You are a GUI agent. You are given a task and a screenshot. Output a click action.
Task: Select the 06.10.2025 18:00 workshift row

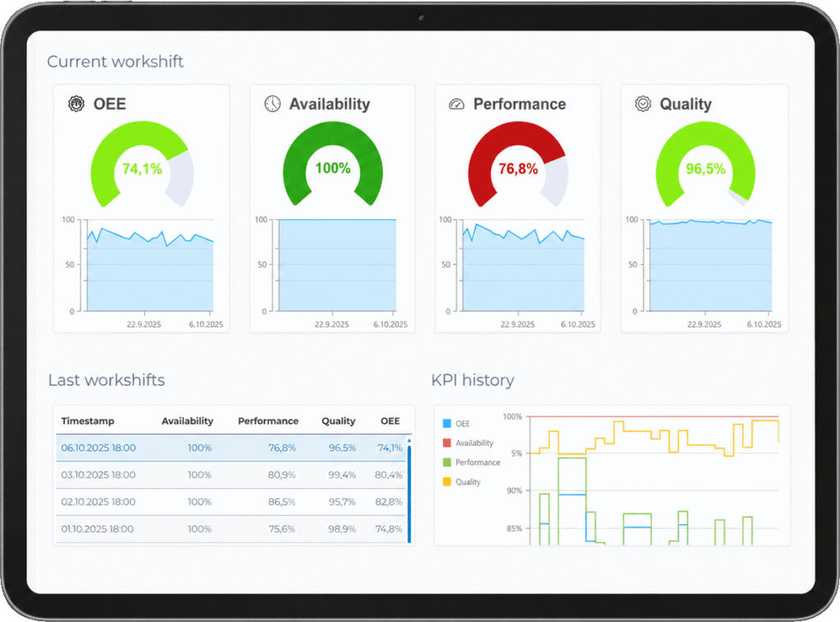click(231, 448)
